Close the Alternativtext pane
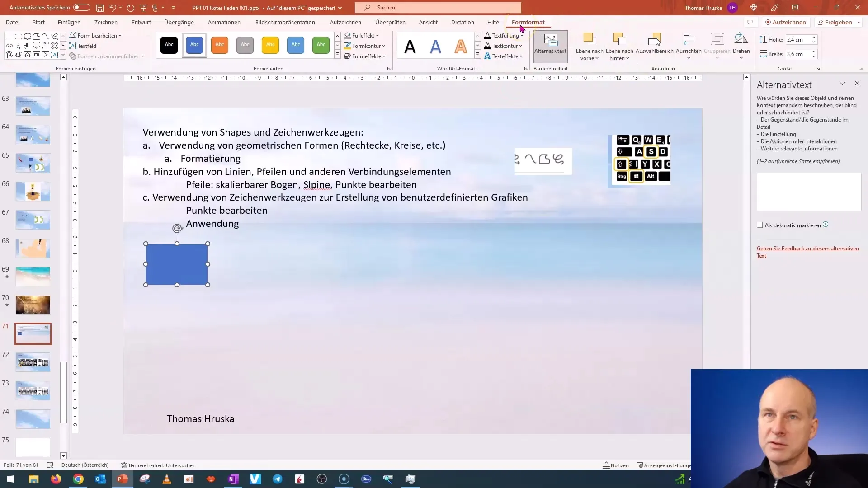868x488 pixels. 857,84
